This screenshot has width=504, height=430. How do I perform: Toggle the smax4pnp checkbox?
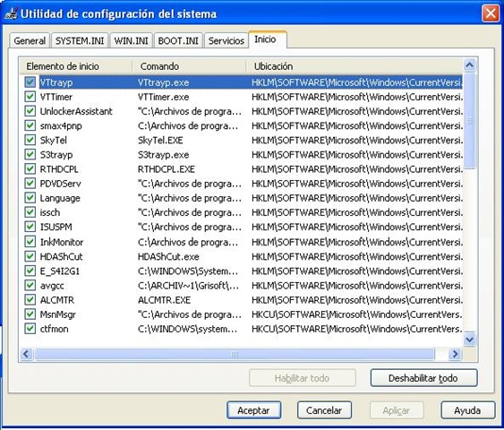click(30, 125)
